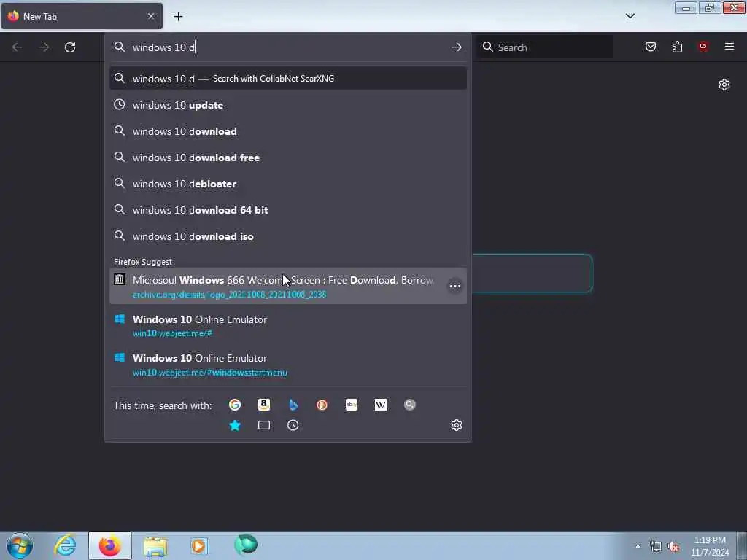The image size is (747, 560).
Task: Pick 'windows 10 update' history suggestion
Action: pyautogui.click(x=288, y=105)
